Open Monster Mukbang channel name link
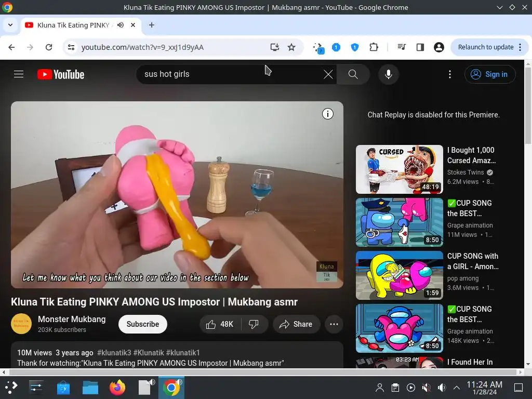The height and width of the screenshot is (399, 532). pyautogui.click(x=72, y=320)
